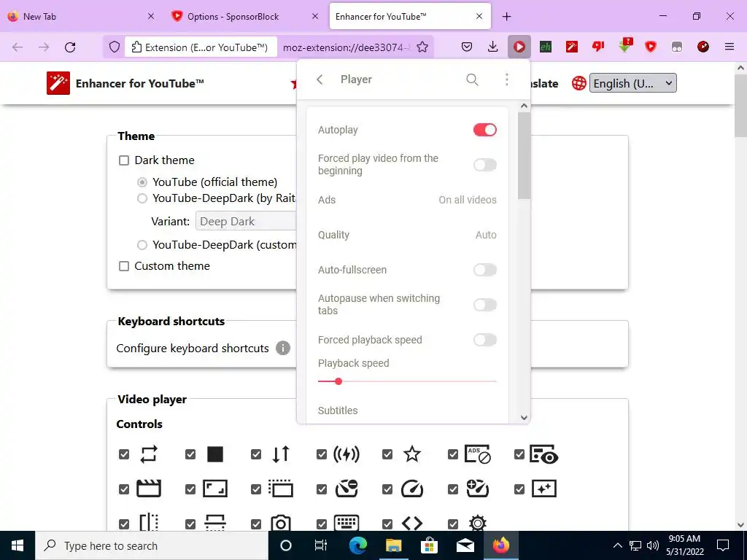Go back with the Player popup arrow

pos(320,79)
